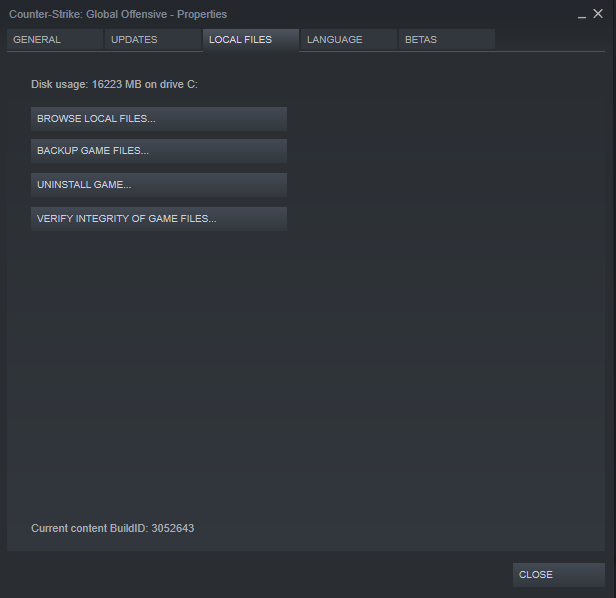The height and width of the screenshot is (598, 616).
Task: Click the Current content BuildID 3052643 text
Action: [x=113, y=528]
